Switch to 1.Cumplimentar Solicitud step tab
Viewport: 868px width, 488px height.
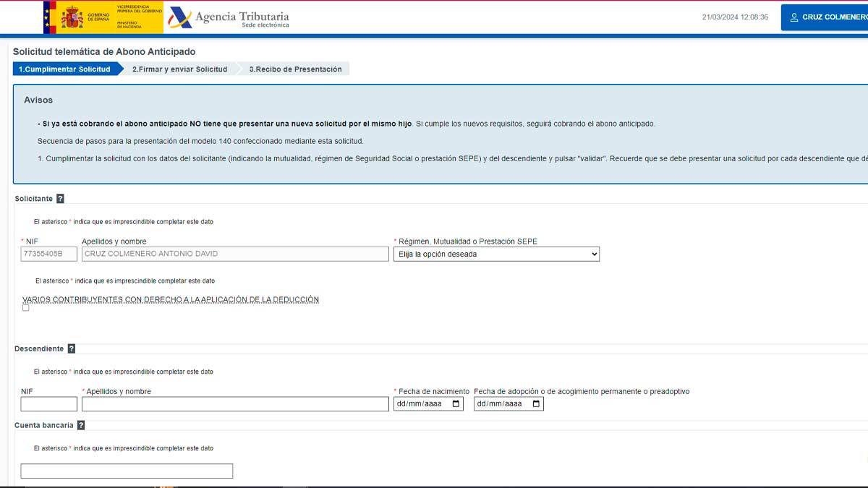coord(64,69)
